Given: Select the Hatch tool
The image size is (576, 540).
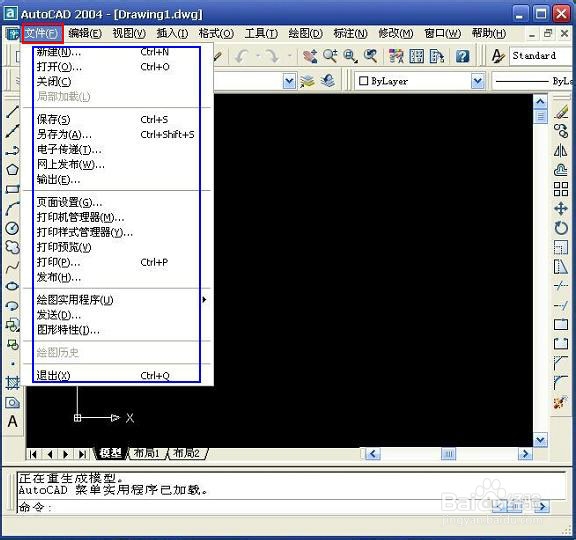Looking at the screenshot, I should [12, 383].
